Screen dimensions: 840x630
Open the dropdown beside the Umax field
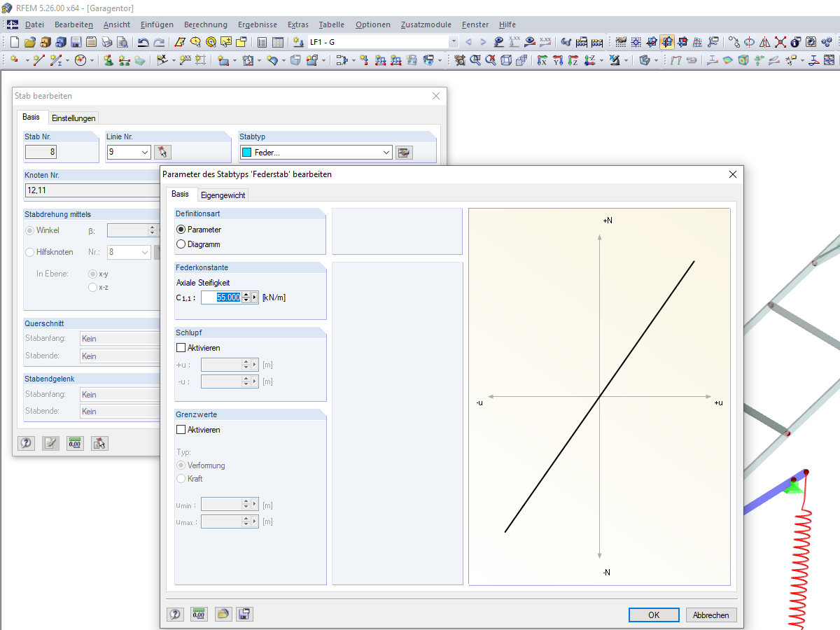(255, 521)
